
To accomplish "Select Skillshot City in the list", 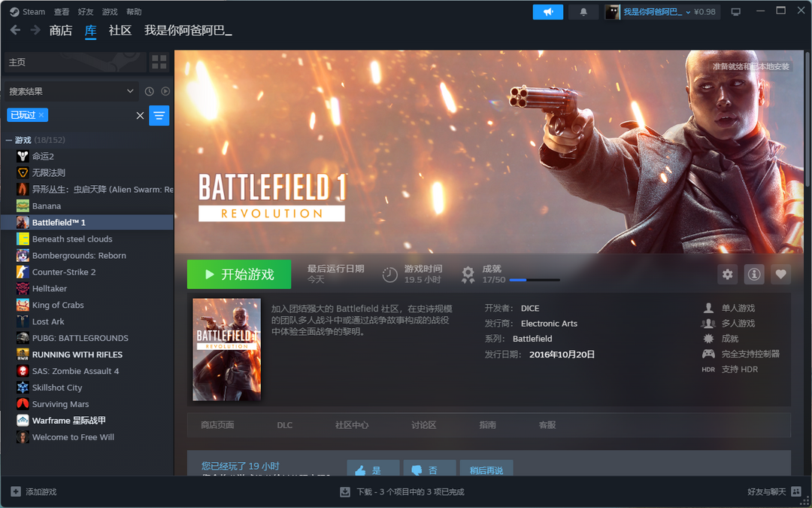I will click(x=87, y=388).
